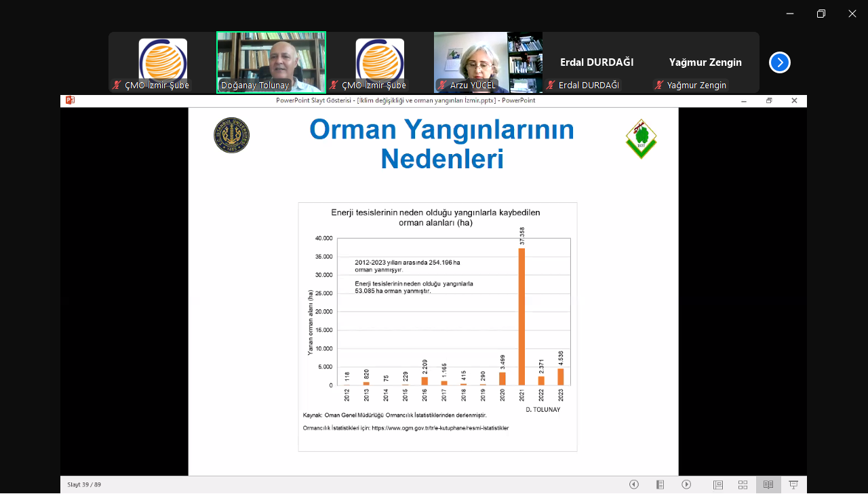868x494 pixels.
Task: Click the muted microphone icon on Yağmur Zengin
Action: 659,85
